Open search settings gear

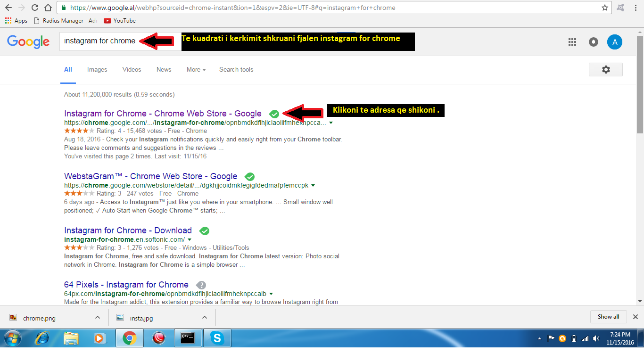pyautogui.click(x=606, y=69)
